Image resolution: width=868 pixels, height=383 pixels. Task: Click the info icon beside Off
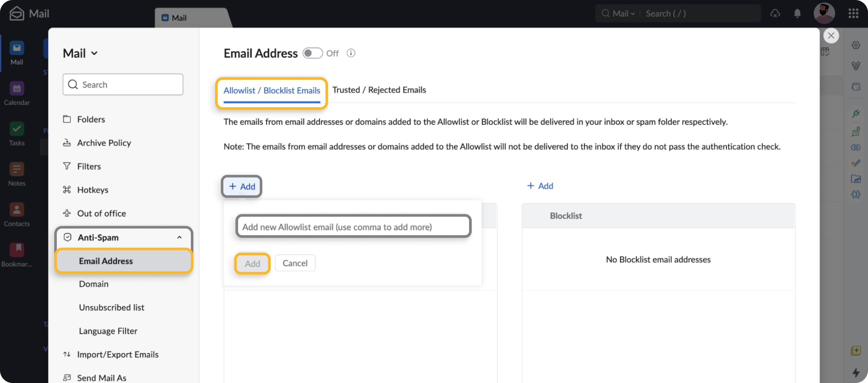click(350, 53)
